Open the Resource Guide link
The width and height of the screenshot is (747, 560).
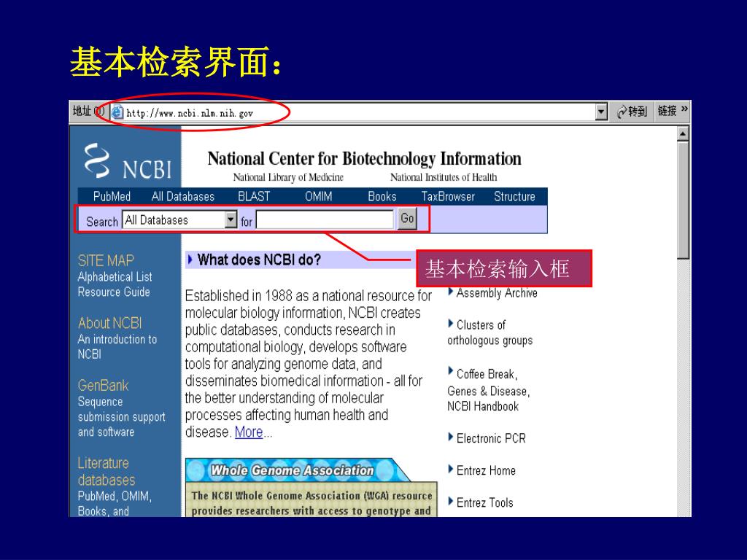[114, 292]
